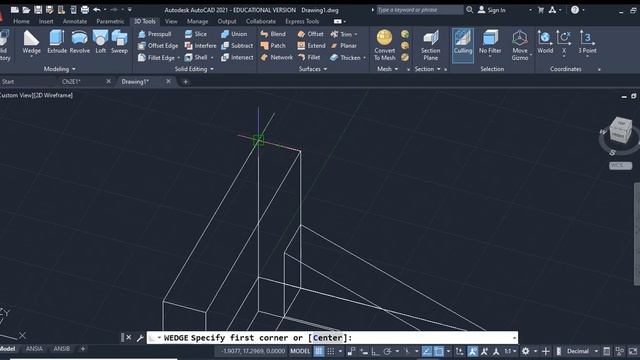Expand the Solid Editing panel

click(194, 69)
